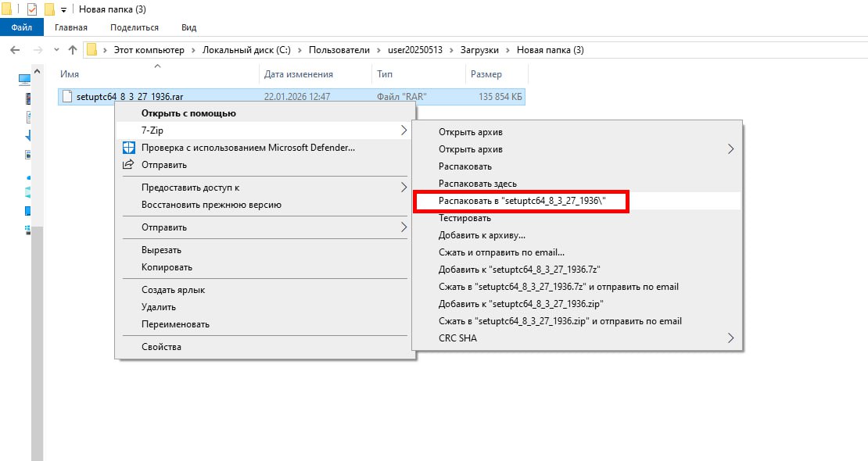Select Распаковать здесь in 7-Zip submenu
Image resolution: width=868 pixels, height=461 pixels.
click(x=477, y=184)
